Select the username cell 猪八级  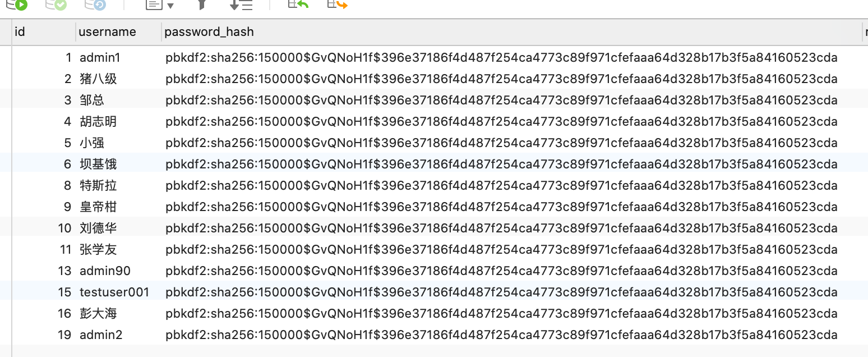pos(118,79)
